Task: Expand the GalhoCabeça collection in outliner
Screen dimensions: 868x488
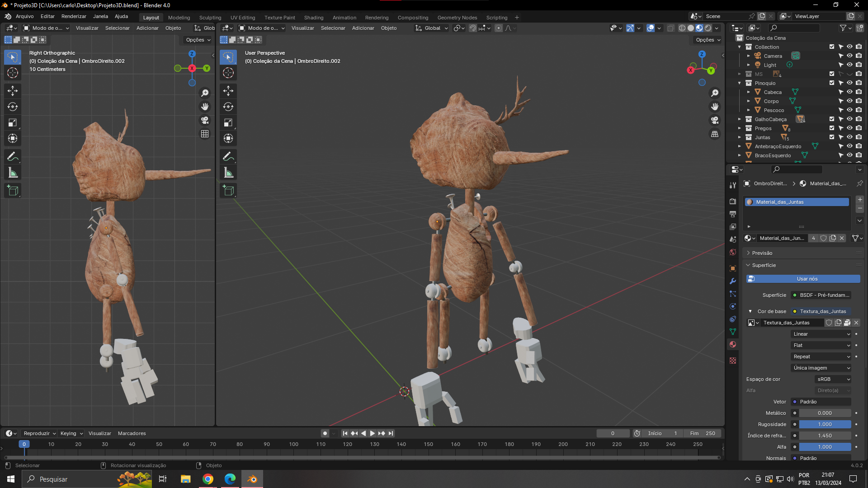Action: (740, 119)
